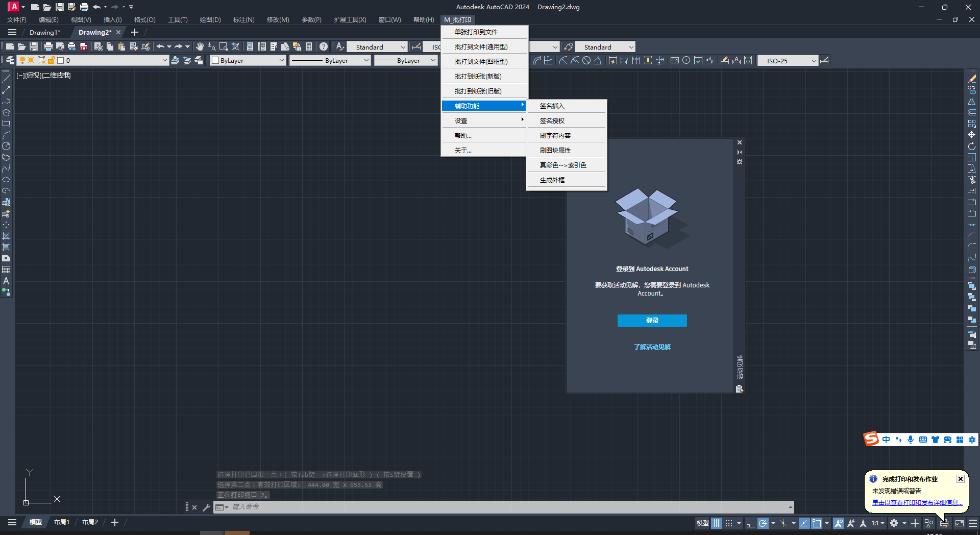Screen dimensions: 980x535
Task: Click the Help question mark icon
Action: coord(324,46)
